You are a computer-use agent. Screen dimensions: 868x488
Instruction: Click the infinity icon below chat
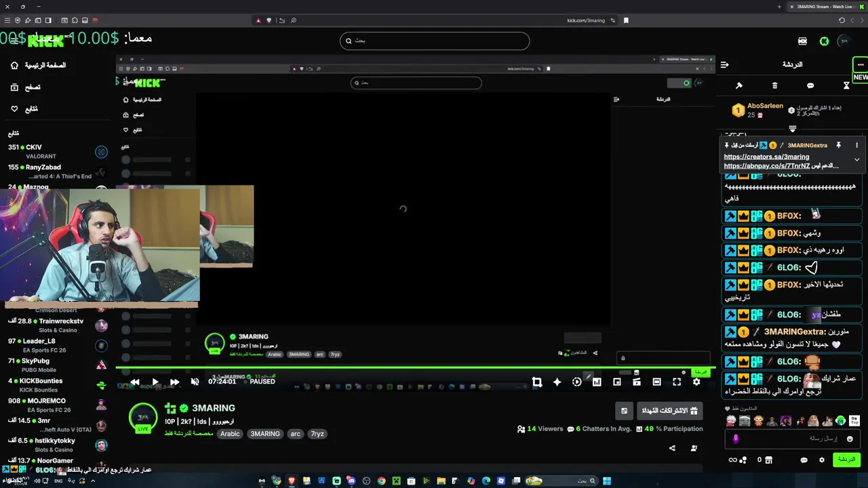[732, 460]
